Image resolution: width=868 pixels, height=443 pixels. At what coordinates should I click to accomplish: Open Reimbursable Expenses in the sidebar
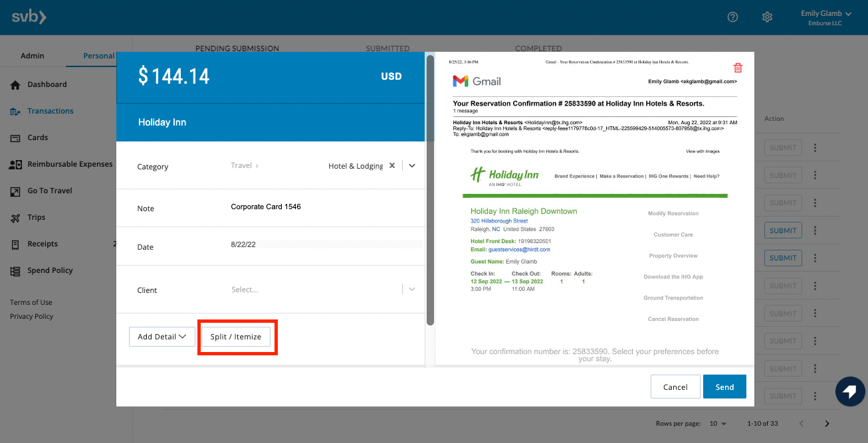pos(70,165)
